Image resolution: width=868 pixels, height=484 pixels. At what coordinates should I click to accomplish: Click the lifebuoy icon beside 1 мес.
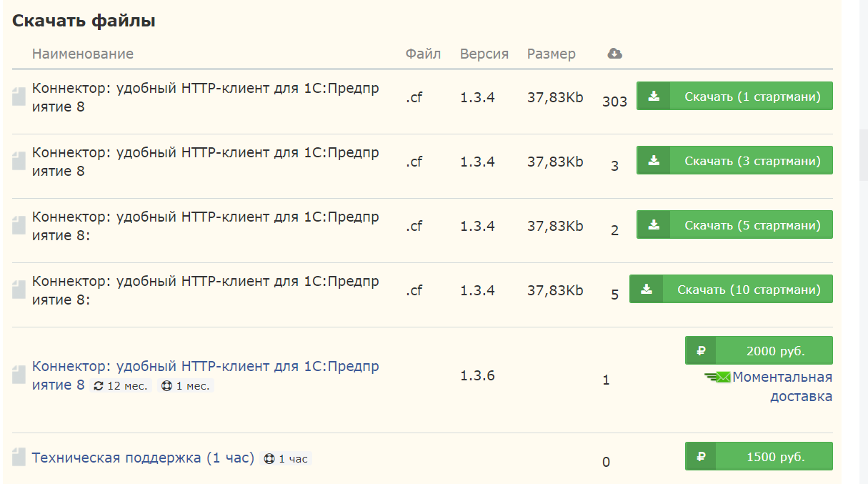pos(166,386)
